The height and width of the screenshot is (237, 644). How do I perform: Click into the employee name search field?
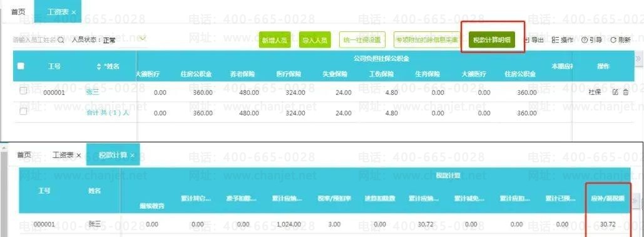pos(34,40)
